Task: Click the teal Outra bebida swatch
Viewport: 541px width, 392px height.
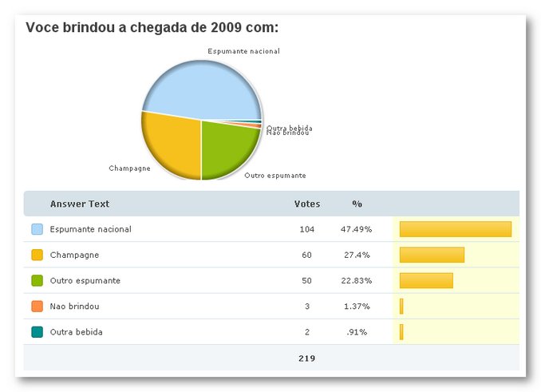Action: pos(37,332)
